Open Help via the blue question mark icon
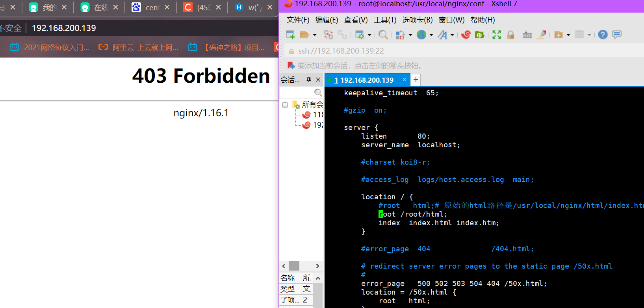This screenshot has width=644, height=308. click(x=603, y=35)
